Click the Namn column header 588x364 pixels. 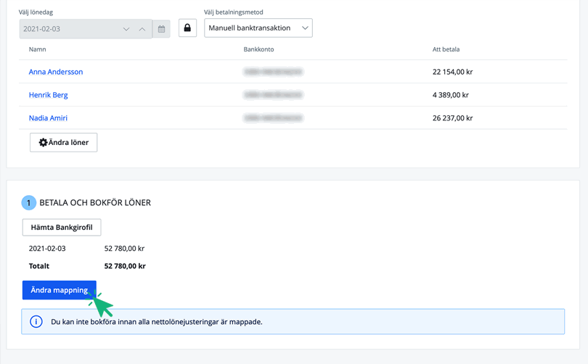[x=38, y=49]
